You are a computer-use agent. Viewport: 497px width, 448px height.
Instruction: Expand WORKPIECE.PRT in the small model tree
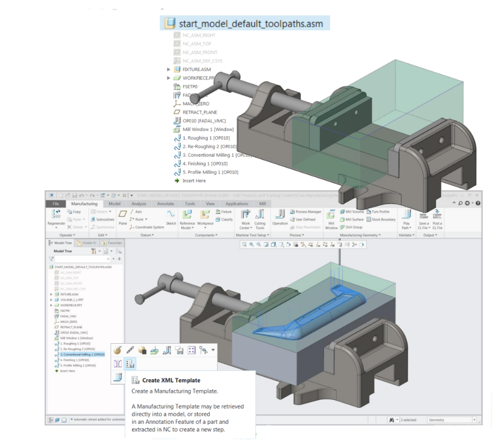point(51,305)
